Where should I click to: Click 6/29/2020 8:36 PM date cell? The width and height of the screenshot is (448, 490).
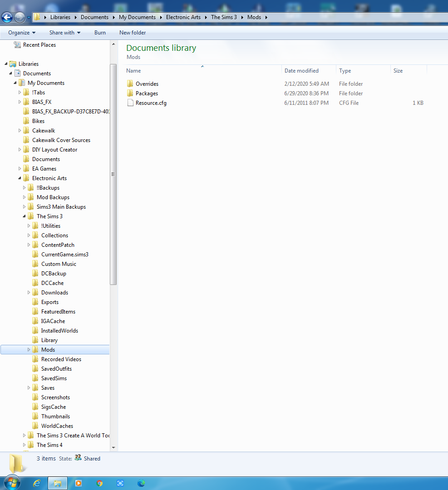[306, 93]
